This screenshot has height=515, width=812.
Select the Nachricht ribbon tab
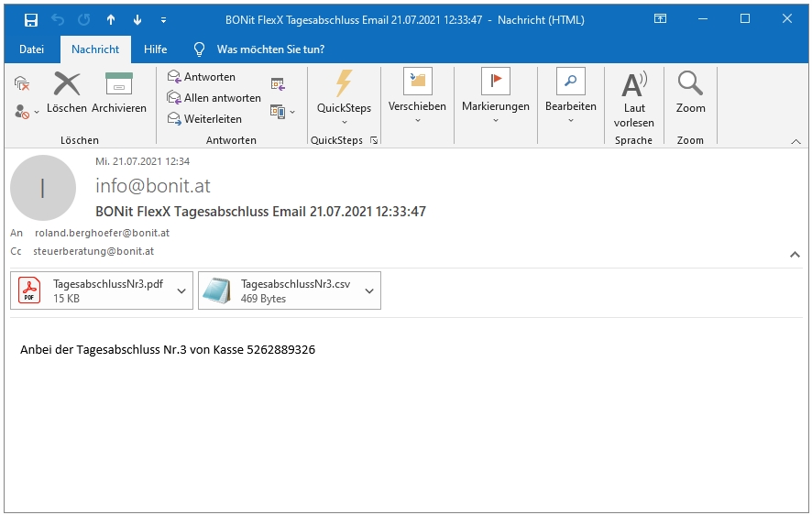pyautogui.click(x=95, y=49)
